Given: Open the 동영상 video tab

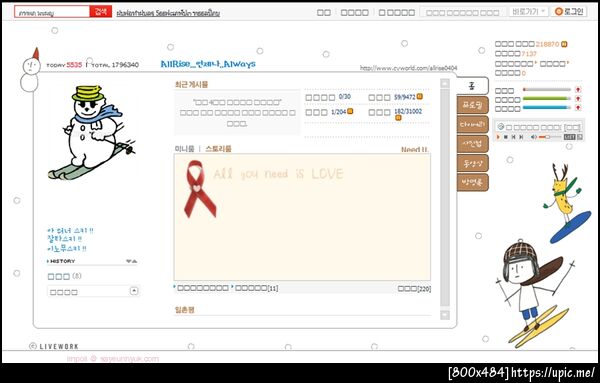Looking at the screenshot, I should coord(473,163).
